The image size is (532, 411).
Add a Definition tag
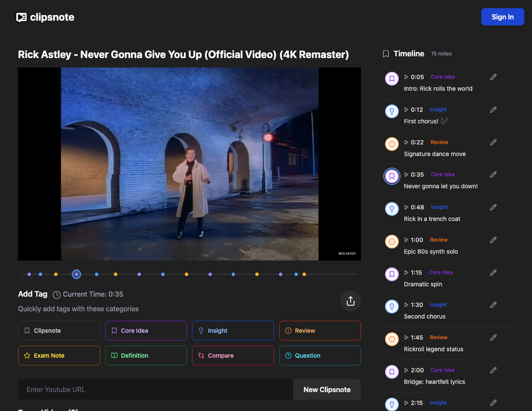click(146, 356)
